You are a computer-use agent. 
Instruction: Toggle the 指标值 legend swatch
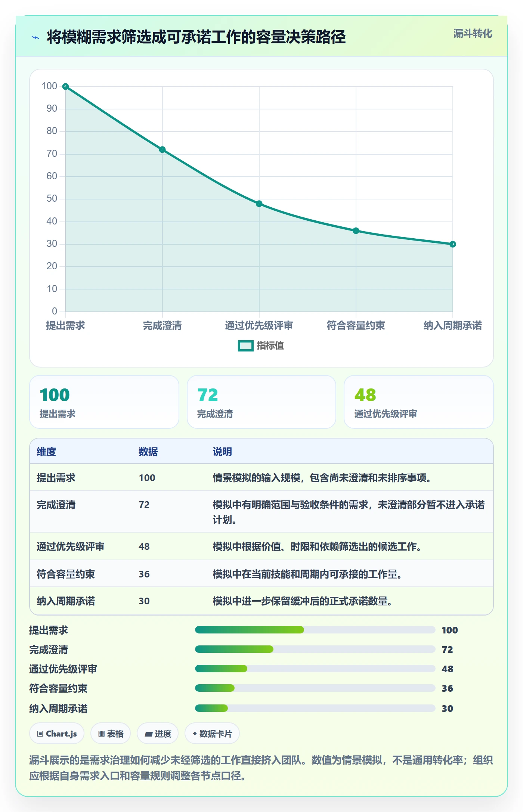(246, 346)
